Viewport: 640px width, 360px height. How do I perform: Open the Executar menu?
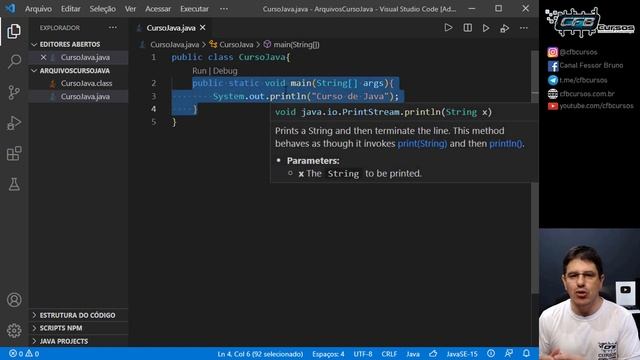pyautogui.click(x=194, y=9)
